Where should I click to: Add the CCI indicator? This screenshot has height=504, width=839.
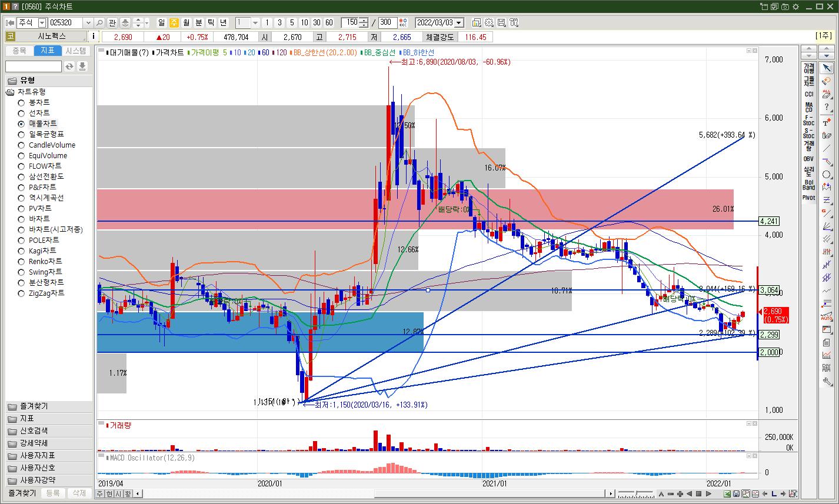click(808, 94)
